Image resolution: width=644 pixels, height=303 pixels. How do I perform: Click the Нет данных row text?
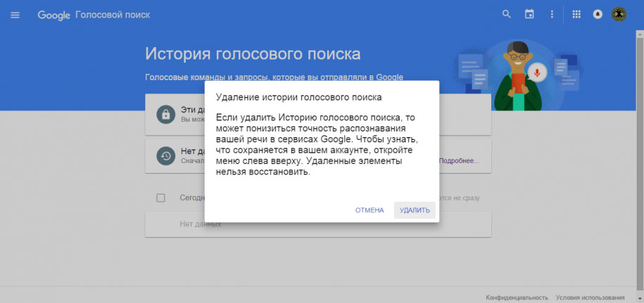[x=201, y=224]
